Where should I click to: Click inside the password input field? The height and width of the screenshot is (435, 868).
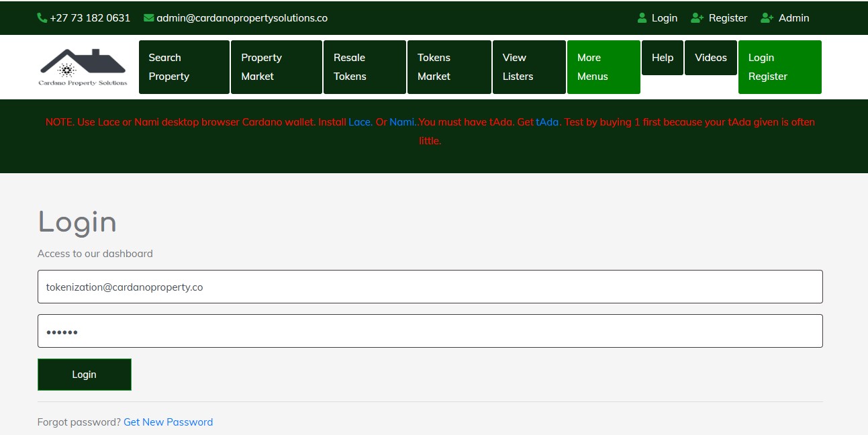coord(430,330)
